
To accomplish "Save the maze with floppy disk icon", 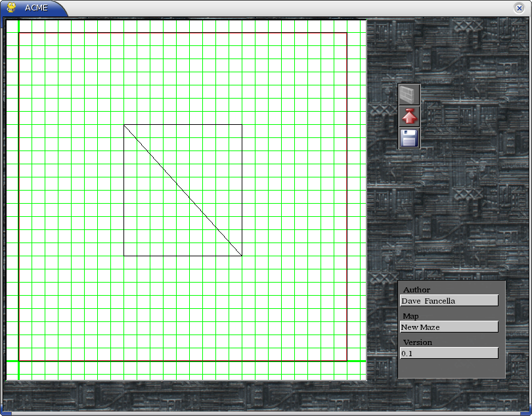I will [x=409, y=138].
